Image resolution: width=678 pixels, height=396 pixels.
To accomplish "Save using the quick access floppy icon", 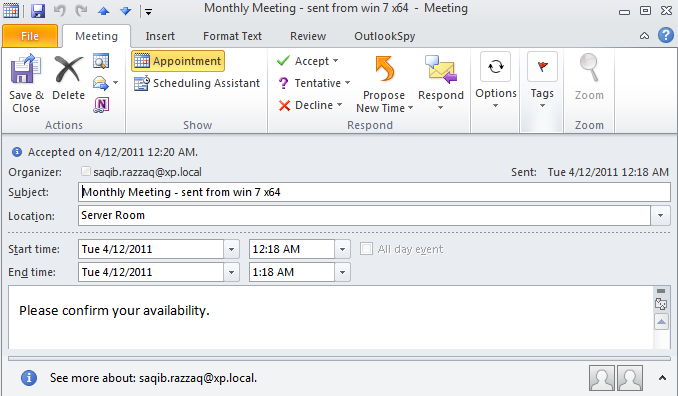I will coord(38,11).
